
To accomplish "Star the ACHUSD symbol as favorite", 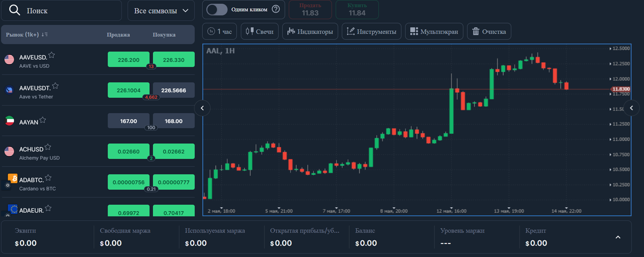I will tap(48, 147).
